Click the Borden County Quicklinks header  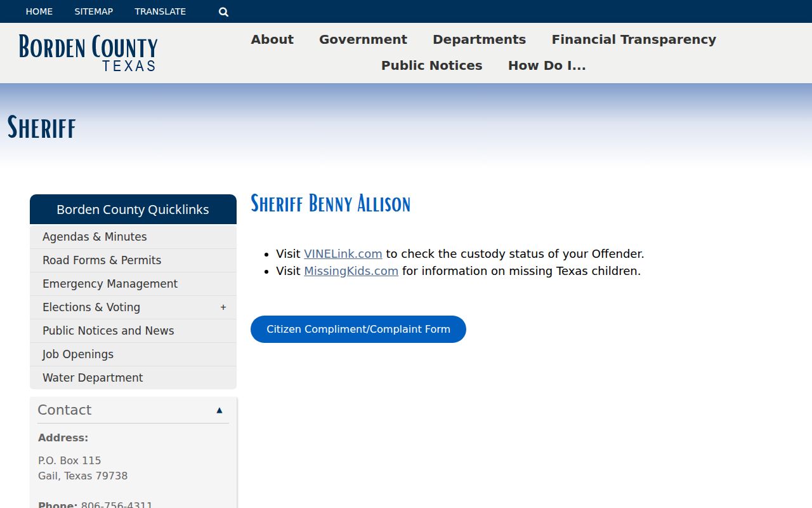pyautogui.click(x=133, y=210)
